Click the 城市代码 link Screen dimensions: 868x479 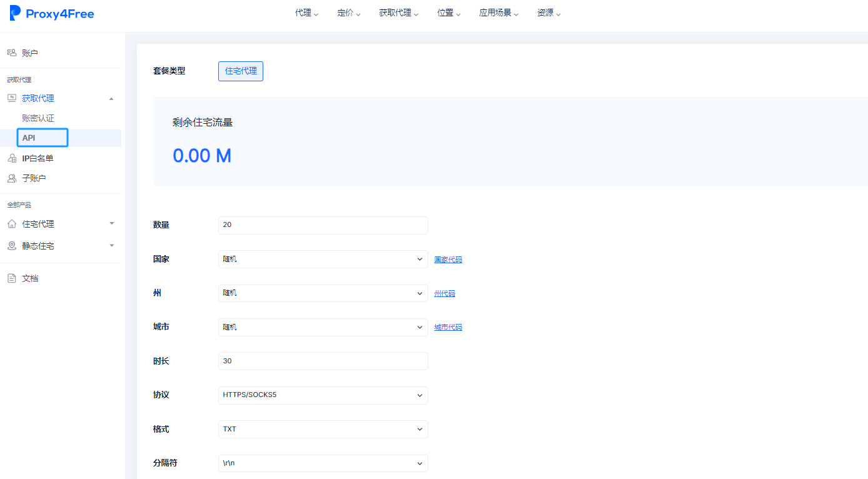(448, 327)
